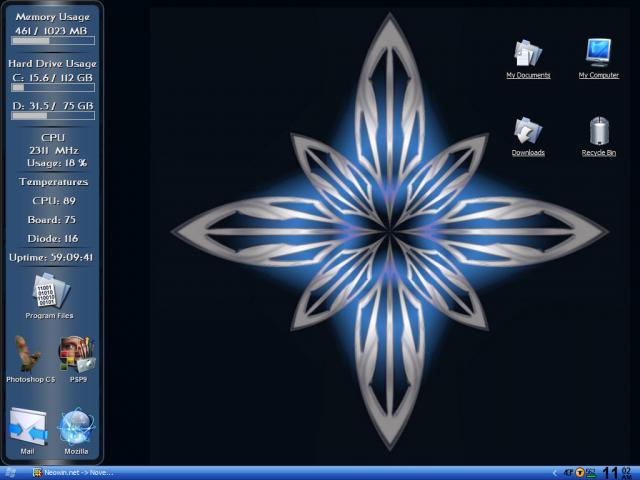This screenshot has width=640, height=480.
Task: Click the taskbar clock showing 11:02
Action: (617, 473)
